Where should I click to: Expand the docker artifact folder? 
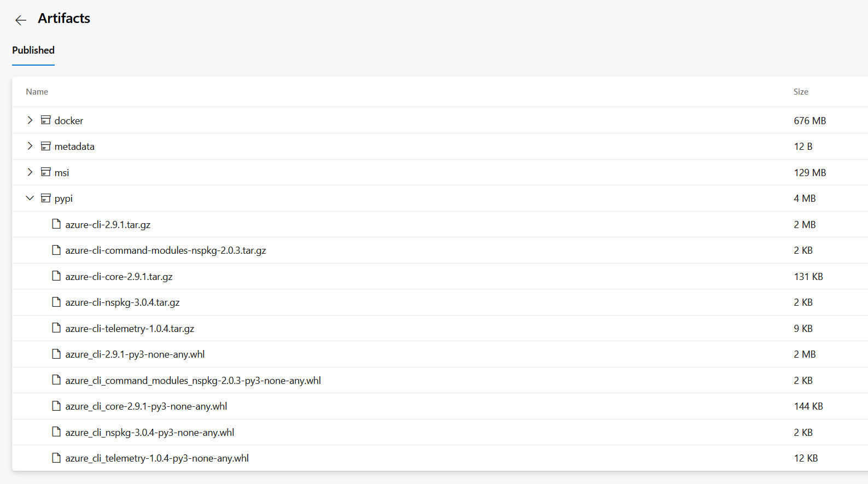tap(30, 120)
